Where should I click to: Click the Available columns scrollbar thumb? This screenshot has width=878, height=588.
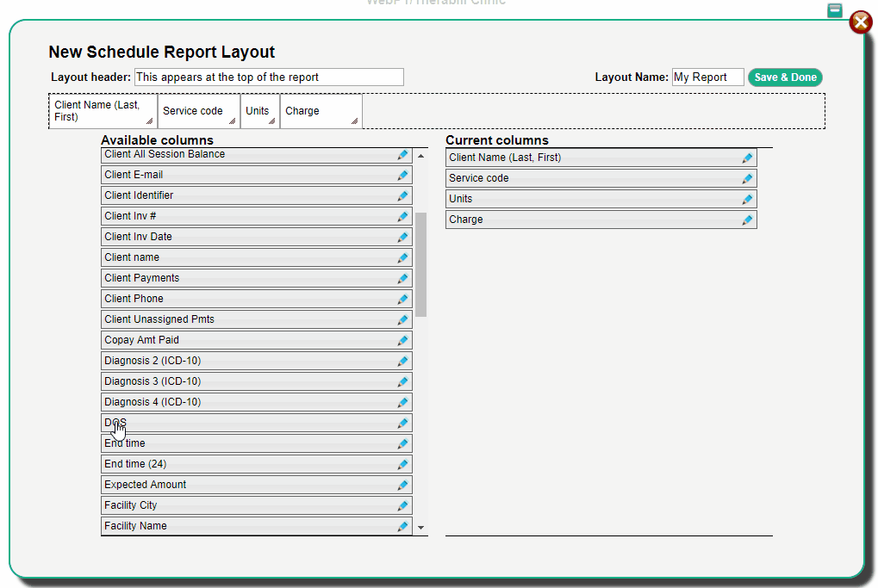click(x=421, y=264)
